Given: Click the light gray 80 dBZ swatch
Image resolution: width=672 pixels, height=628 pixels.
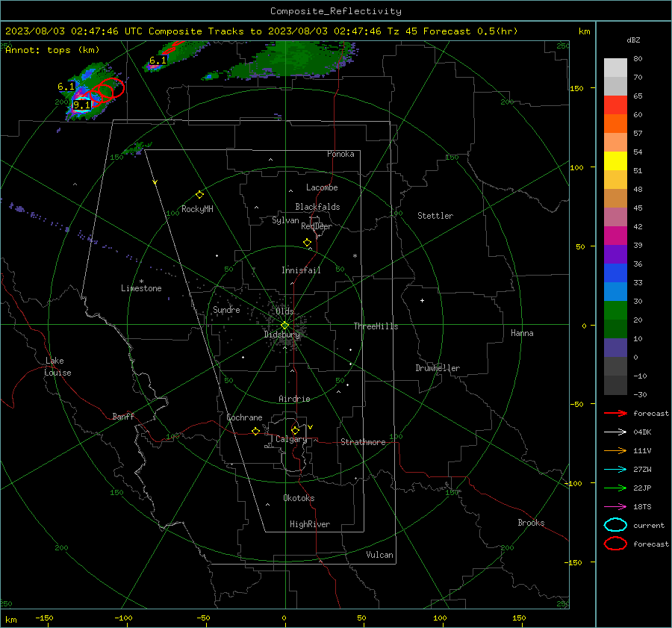Looking at the screenshot, I should pyautogui.click(x=615, y=67).
